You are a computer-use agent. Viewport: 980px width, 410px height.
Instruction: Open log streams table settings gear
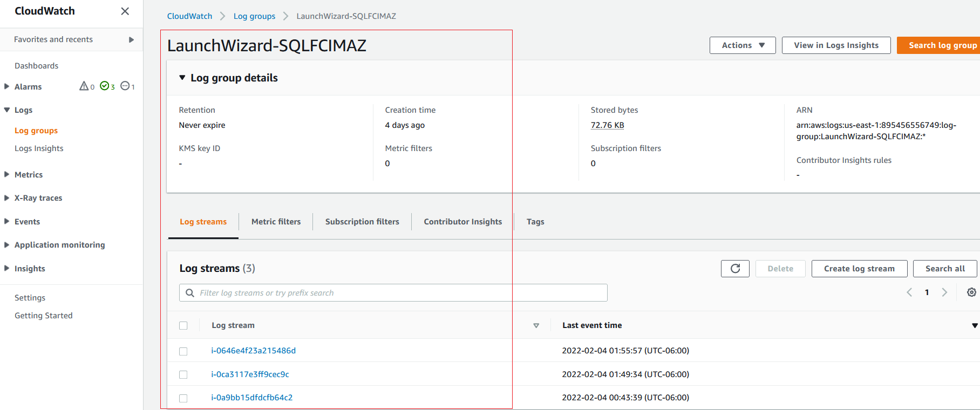click(x=971, y=292)
